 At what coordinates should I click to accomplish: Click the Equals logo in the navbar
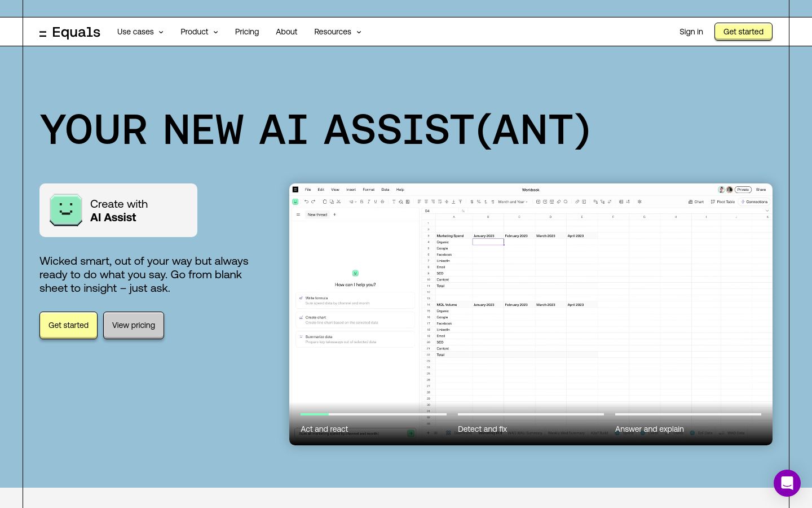70,32
